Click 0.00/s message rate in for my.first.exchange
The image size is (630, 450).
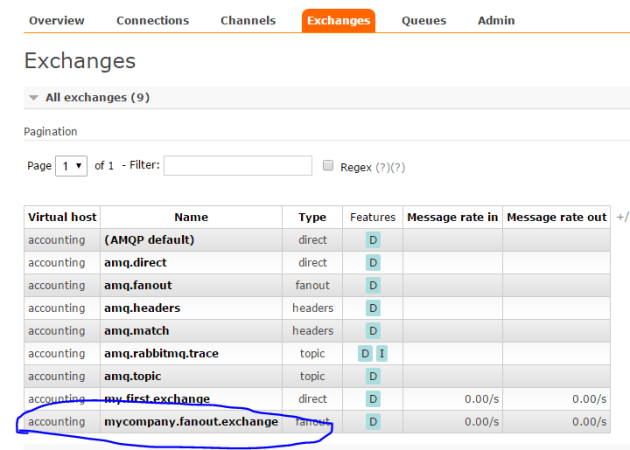482,399
